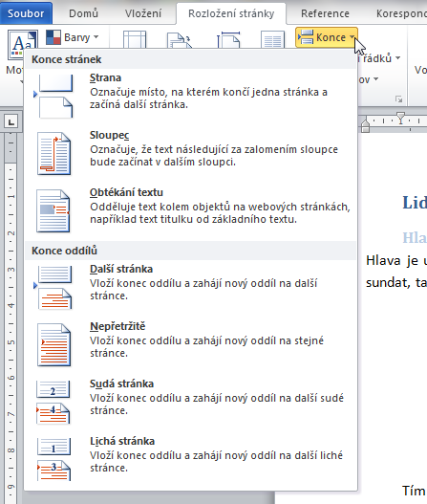The image size is (427, 504).
Task: Open the Čísla řádků dropdown arrow
Action: (x=398, y=57)
